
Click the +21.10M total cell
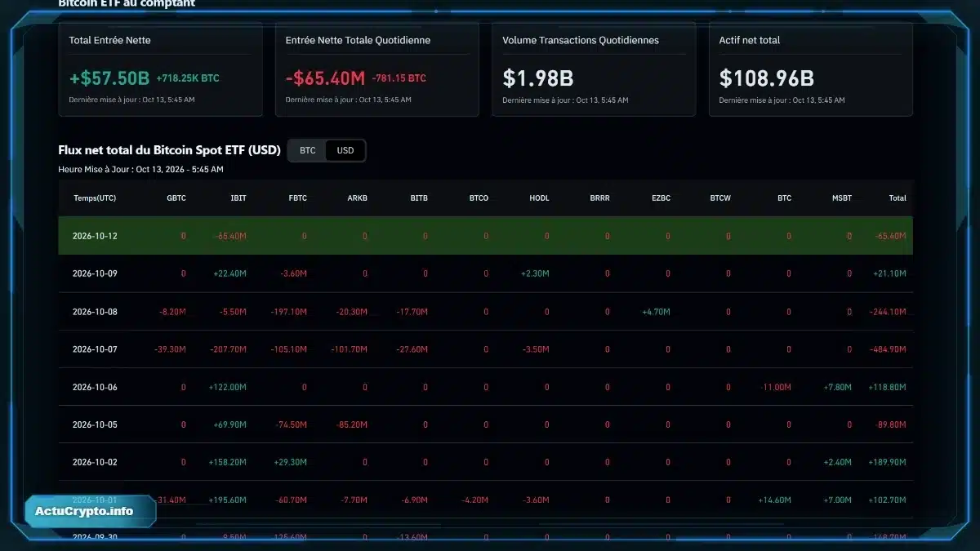pos(889,273)
